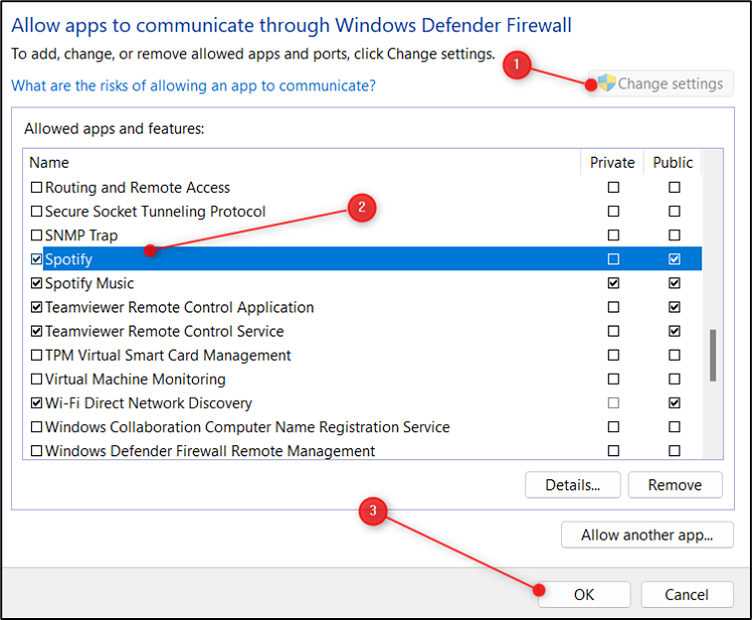Uncheck the Public box for Spotify
752x620 pixels.
tap(674, 259)
